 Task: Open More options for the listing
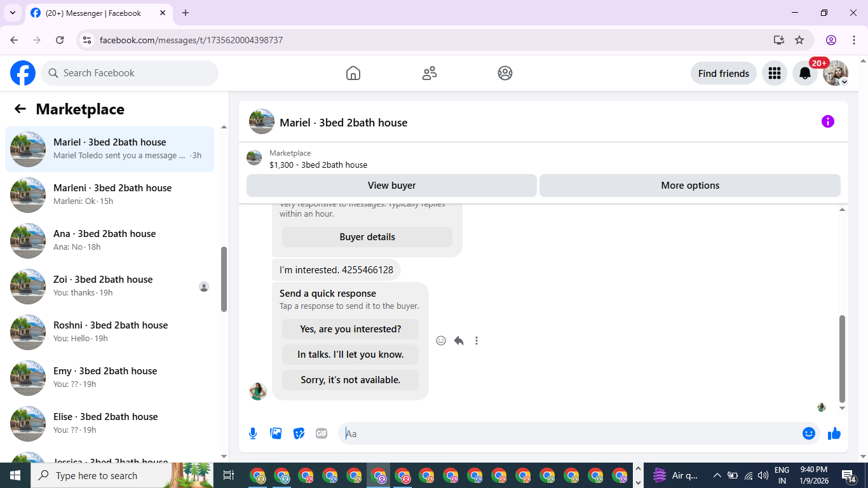click(690, 186)
